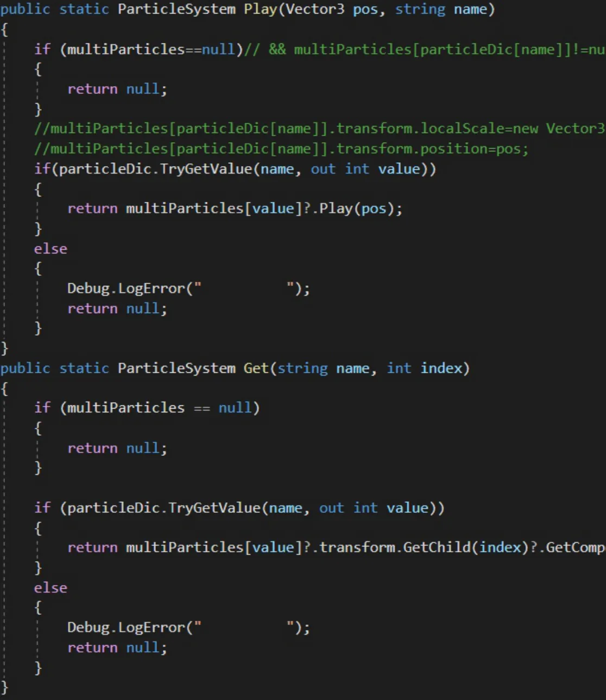606x700 pixels.
Task: Click 'multiParticles == null' condition in Get method
Action: (159, 408)
